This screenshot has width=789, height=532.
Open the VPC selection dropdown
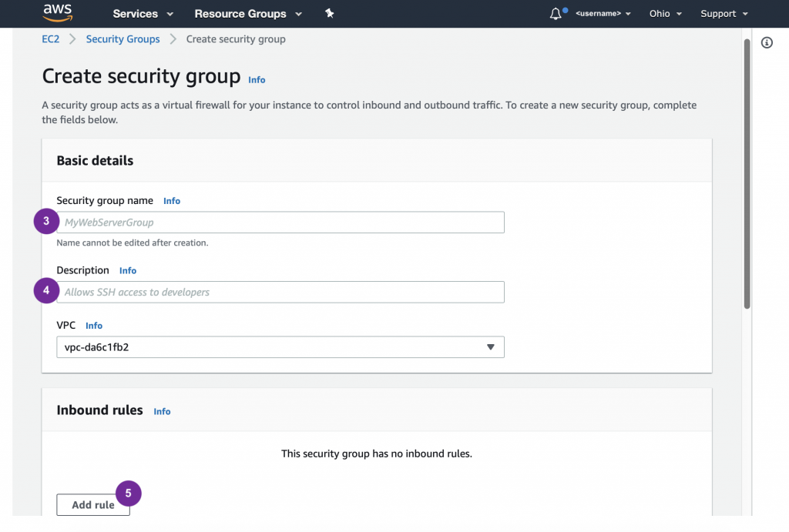point(280,347)
